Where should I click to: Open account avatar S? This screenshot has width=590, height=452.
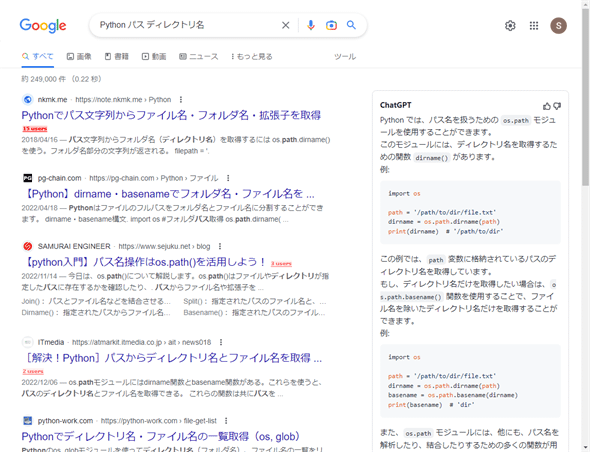point(558,26)
